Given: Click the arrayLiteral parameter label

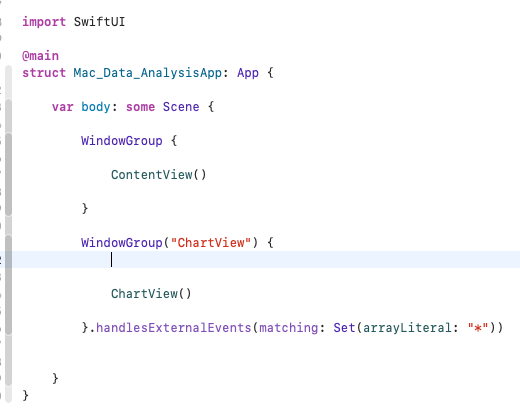Looking at the screenshot, I should click(407, 328).
